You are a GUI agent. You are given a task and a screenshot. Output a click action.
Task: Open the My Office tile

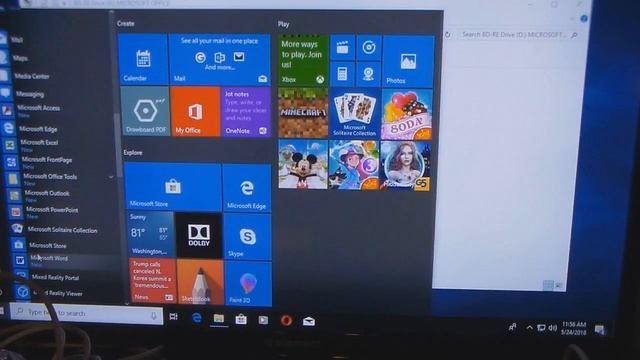195,111
